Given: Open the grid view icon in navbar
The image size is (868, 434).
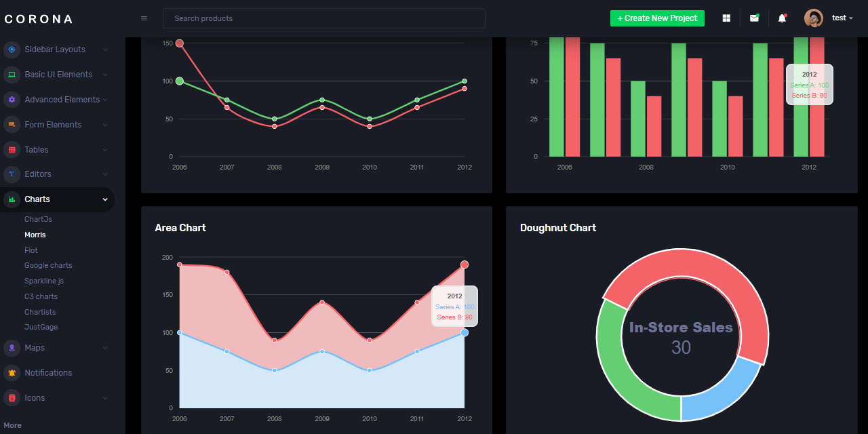Looking at the screenshot, I should pyautogui.click(x=726, y=18).
